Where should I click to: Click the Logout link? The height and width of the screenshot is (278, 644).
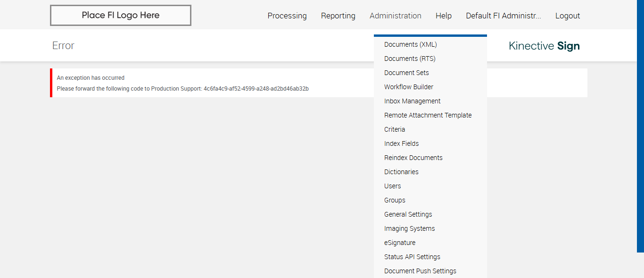[x=567, y=16]
